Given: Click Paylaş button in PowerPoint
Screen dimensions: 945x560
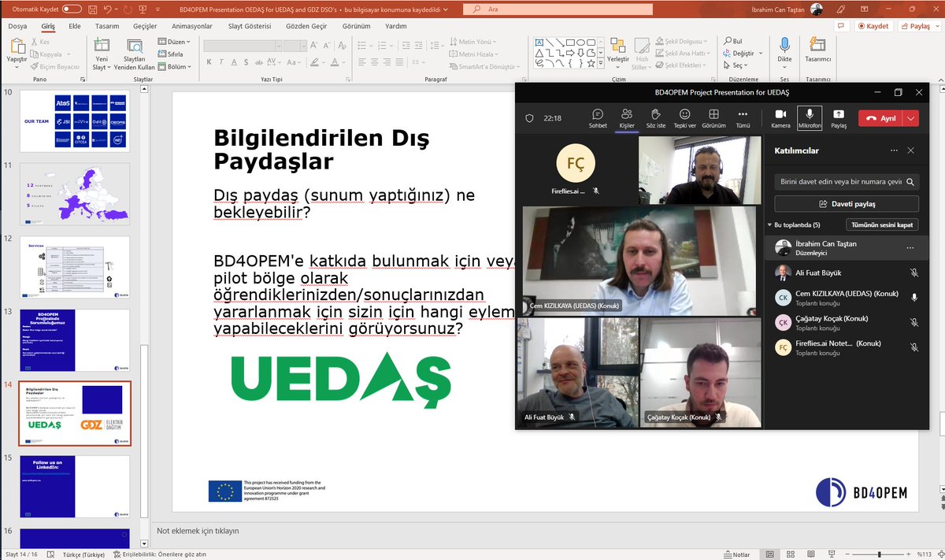Looking at the screenshot, I should tap(918, 26).
